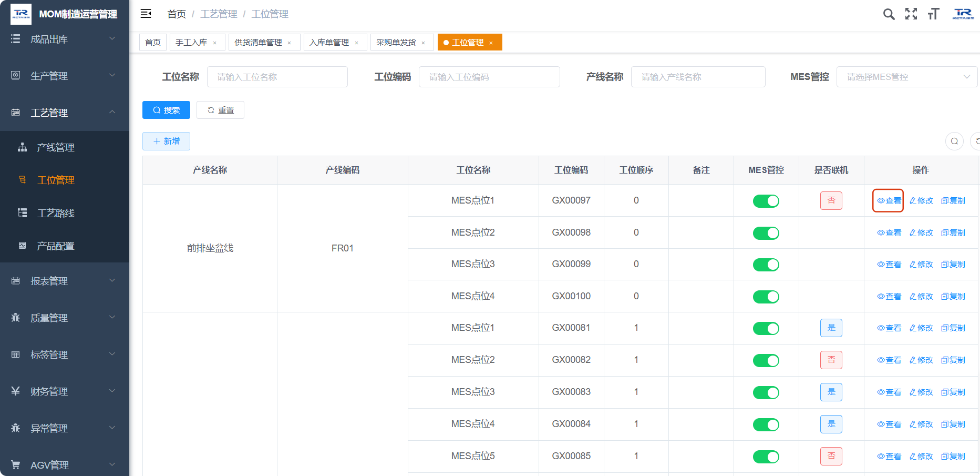The image size is (980, 476).
Task: Focus the 工位编码 input field
Action: [x=489, y=77]
